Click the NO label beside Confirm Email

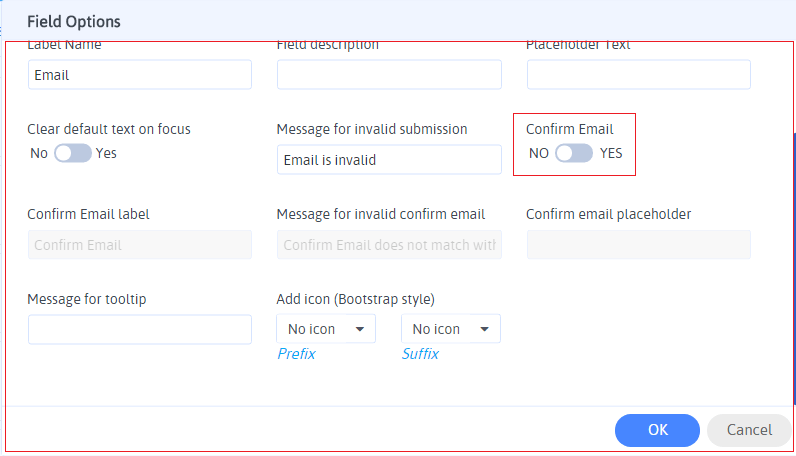pos(539,153)
